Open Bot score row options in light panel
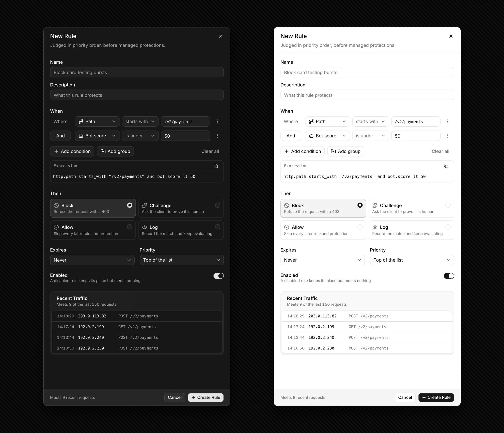 coord(448,136)
